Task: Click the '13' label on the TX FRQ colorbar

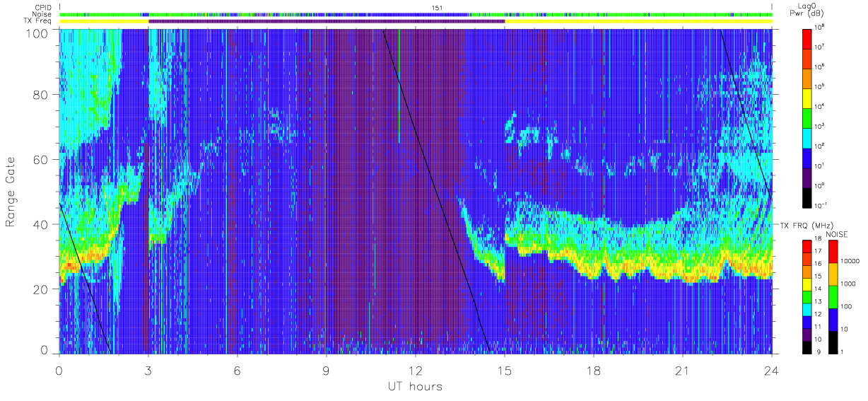Action: click(818, 302)
